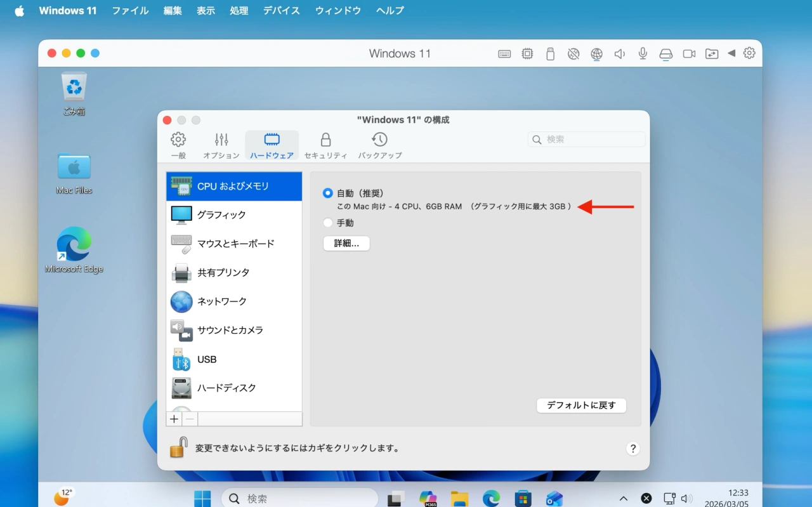Image resolution: width=812 pixels, height=507 pixels.
Task: Select the 自動（推奨）radio button
Action: point(327,193)
